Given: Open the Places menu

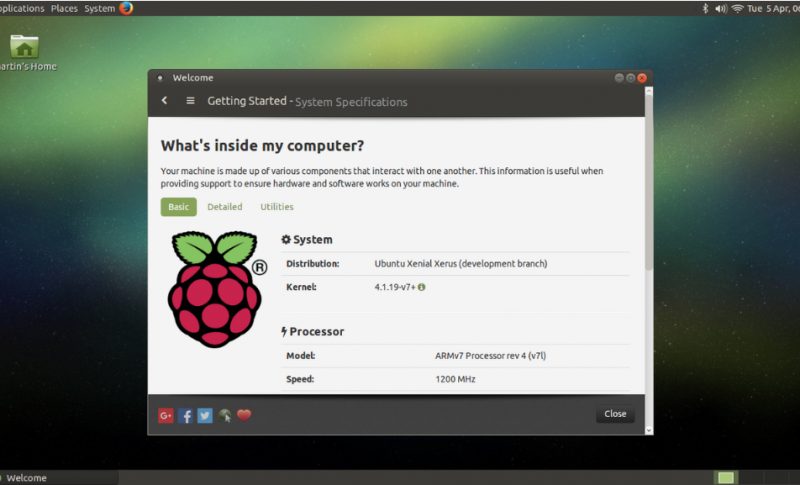Looking at the screenshot, I should [64, 9].
